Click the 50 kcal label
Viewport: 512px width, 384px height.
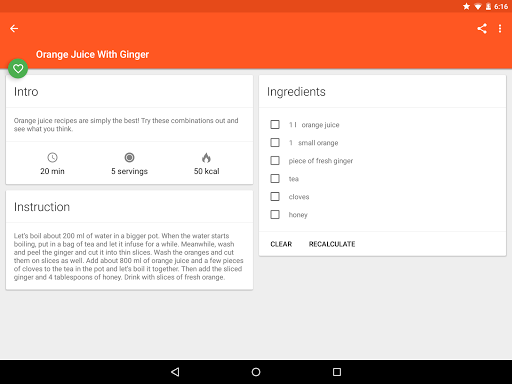(207, 171)
